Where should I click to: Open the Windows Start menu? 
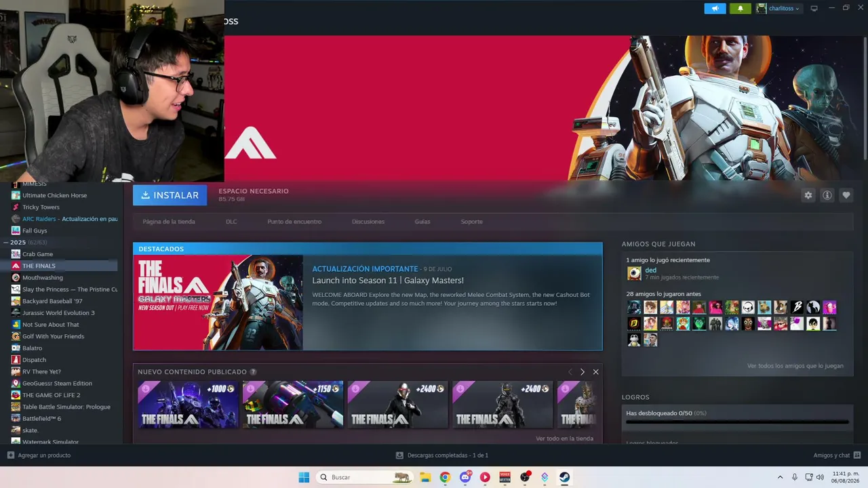pos(304,477)
